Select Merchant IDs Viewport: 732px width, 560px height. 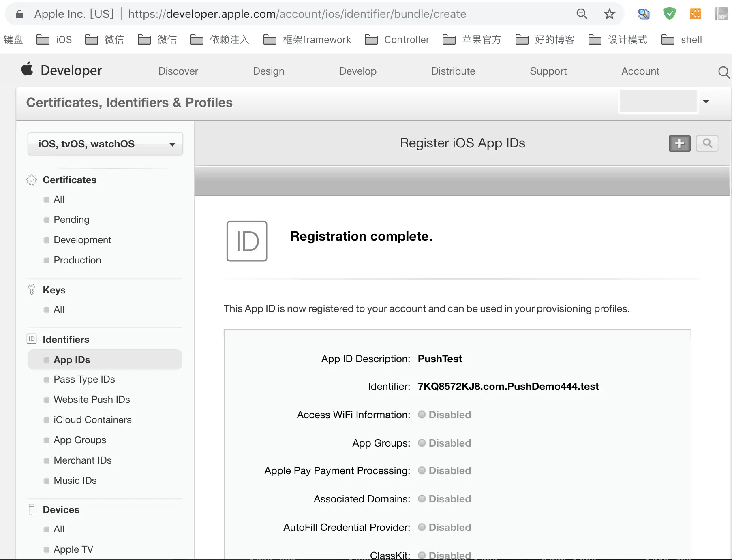coord(83,460)
